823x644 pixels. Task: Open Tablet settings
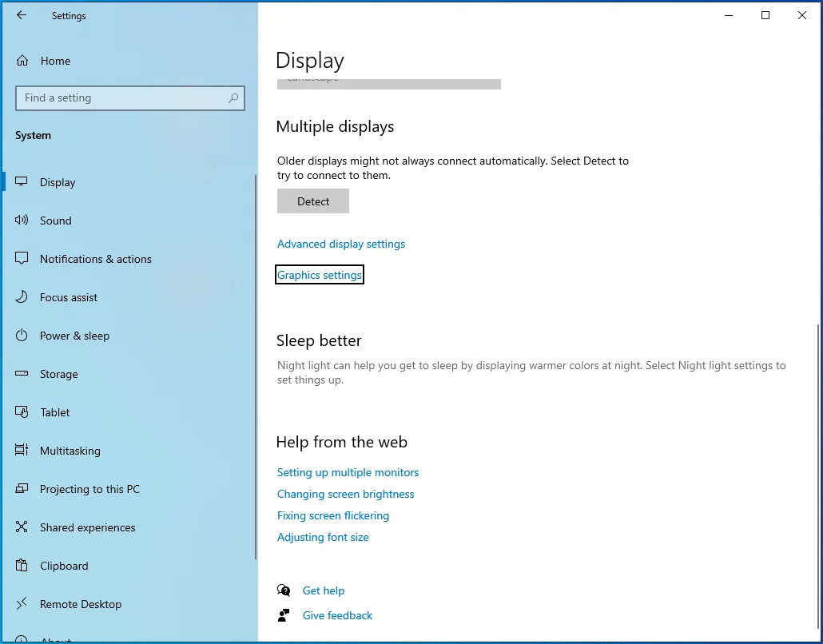(129, 412)
